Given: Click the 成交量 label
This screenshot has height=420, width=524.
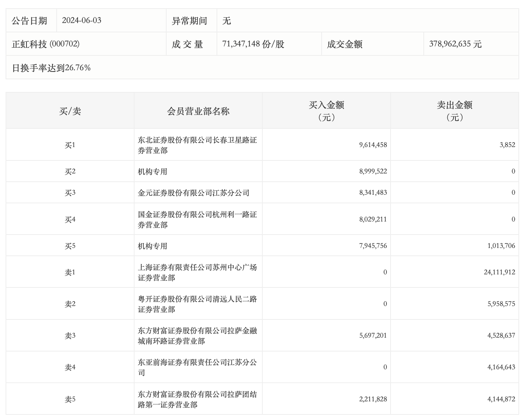Looking at the screenshot, I should point(187,44).
